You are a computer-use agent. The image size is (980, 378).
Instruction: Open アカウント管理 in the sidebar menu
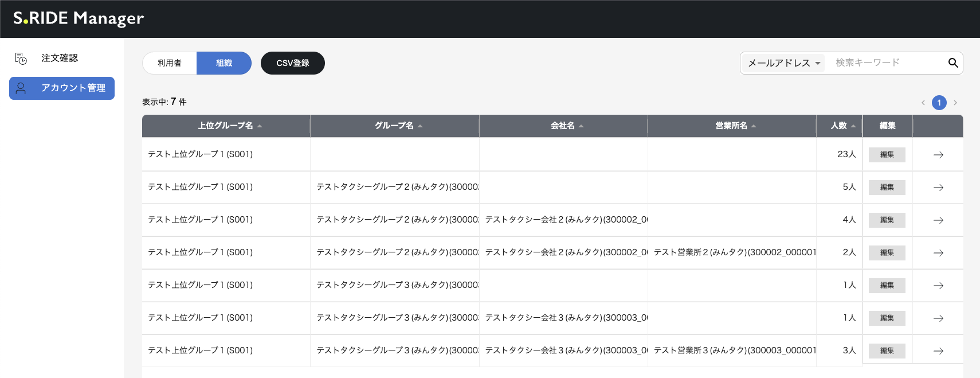pos(73,88)
